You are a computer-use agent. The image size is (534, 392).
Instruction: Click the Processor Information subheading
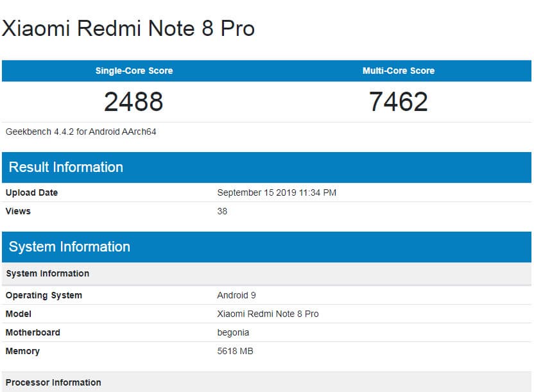tap(53, 382)
